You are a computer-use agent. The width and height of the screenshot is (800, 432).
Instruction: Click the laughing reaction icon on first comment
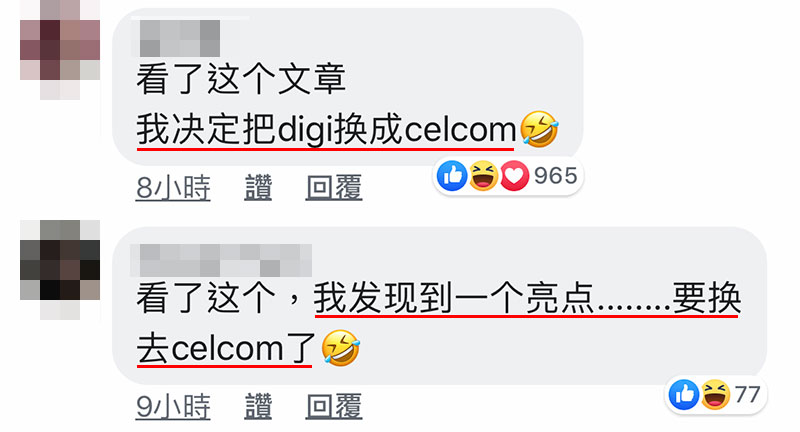tap(483, 175)
